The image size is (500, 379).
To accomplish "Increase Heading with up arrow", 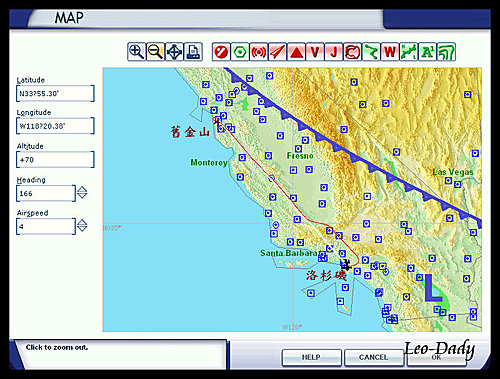I will pyautogui.click(x=82, y=189).
